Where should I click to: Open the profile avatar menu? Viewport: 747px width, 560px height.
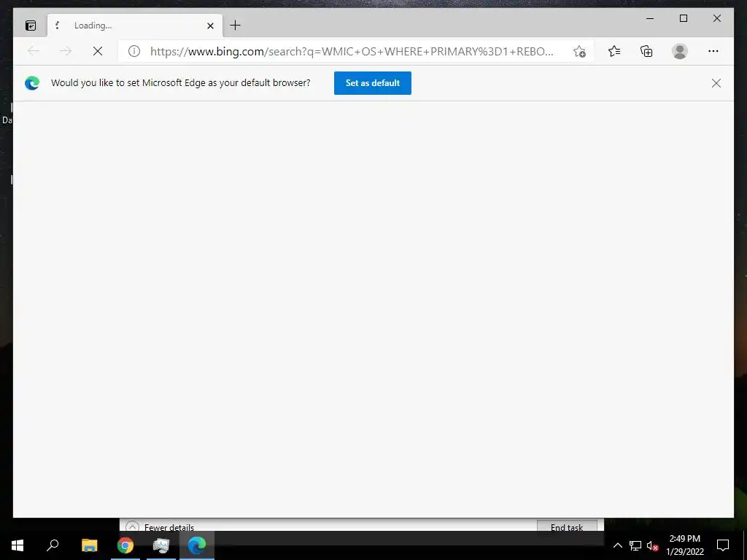(680, 51)
